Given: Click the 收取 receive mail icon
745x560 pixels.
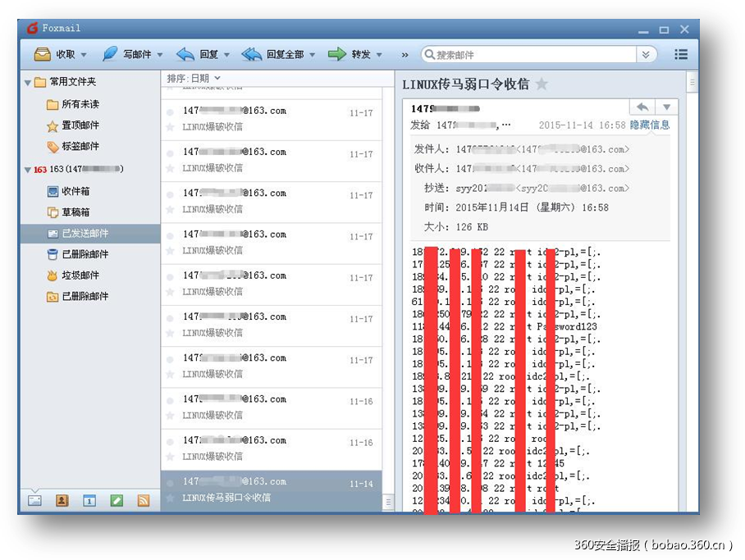Looking at the screenshot, I should (x=42, y=54).
